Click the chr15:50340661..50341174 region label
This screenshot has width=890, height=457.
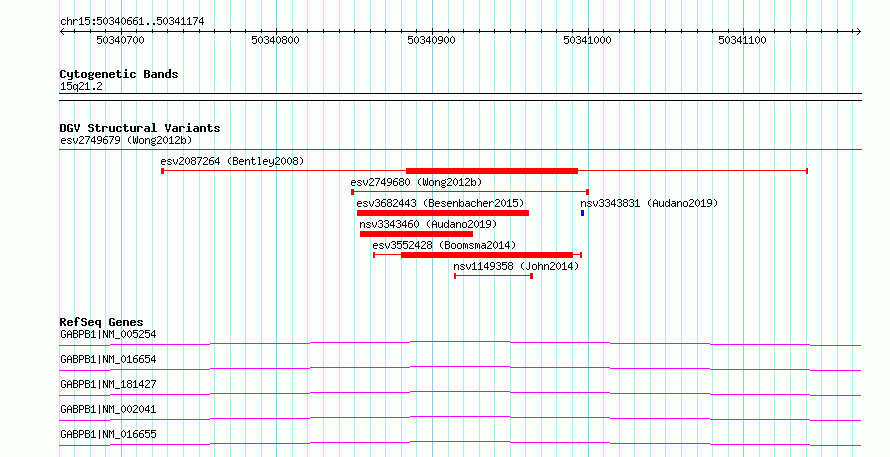pos(132,22)
